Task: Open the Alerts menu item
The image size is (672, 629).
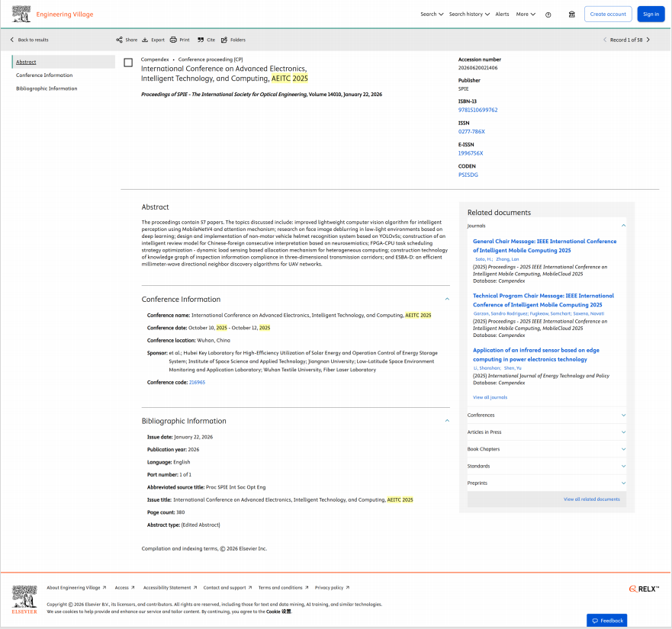Action: pos(502,14)
